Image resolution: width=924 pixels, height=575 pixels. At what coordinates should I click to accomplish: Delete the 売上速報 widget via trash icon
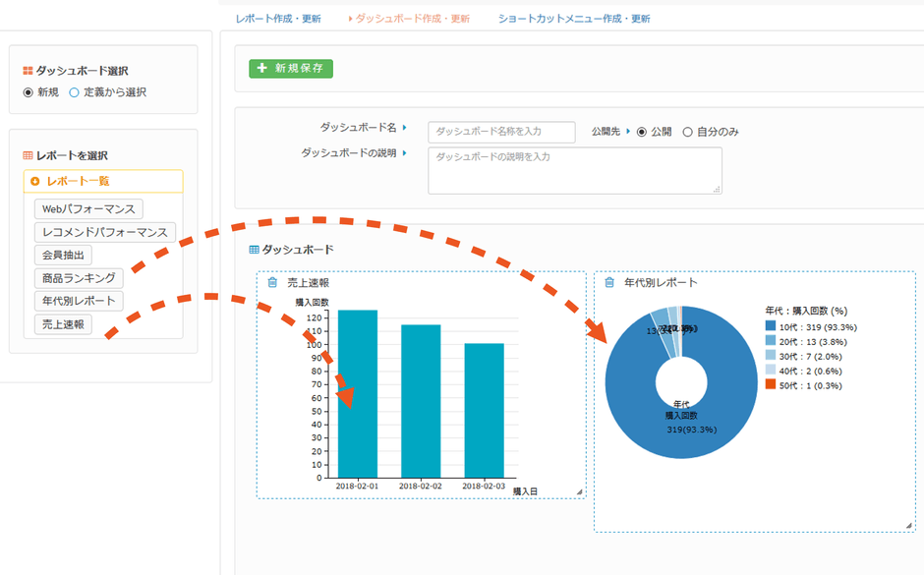point(272,283)
